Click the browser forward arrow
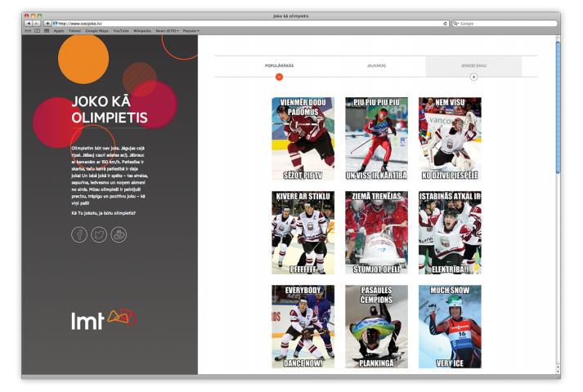Viewport: 583px width, 392px height. (x=37, y=24)
